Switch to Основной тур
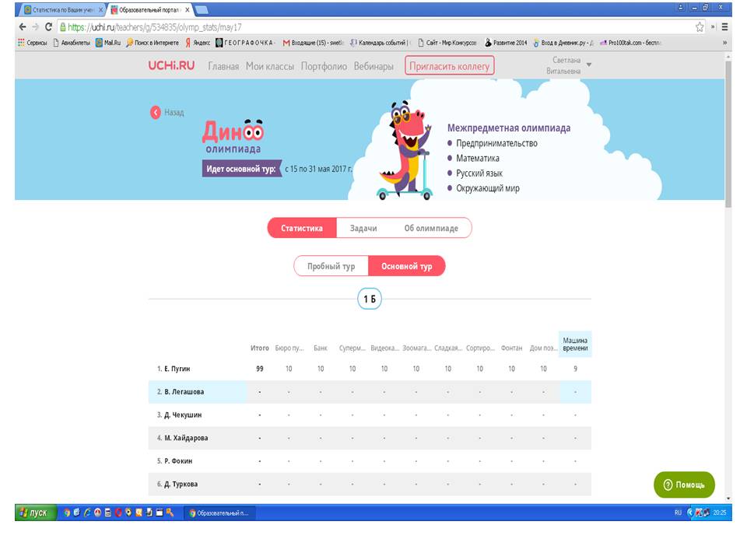 [406, 266]
